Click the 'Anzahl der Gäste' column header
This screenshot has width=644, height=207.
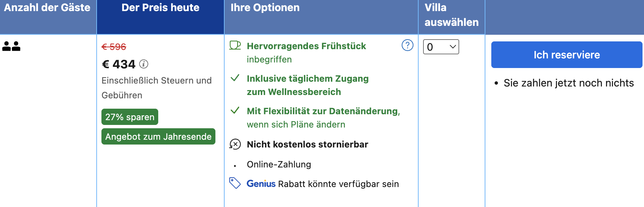[47, 8]
